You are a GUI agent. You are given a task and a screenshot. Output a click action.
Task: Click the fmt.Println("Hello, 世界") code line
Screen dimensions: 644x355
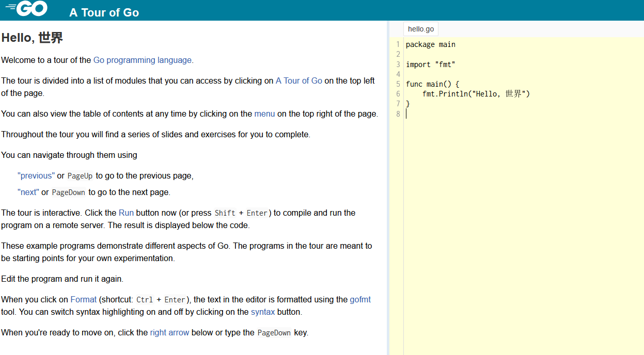(476, 94)
